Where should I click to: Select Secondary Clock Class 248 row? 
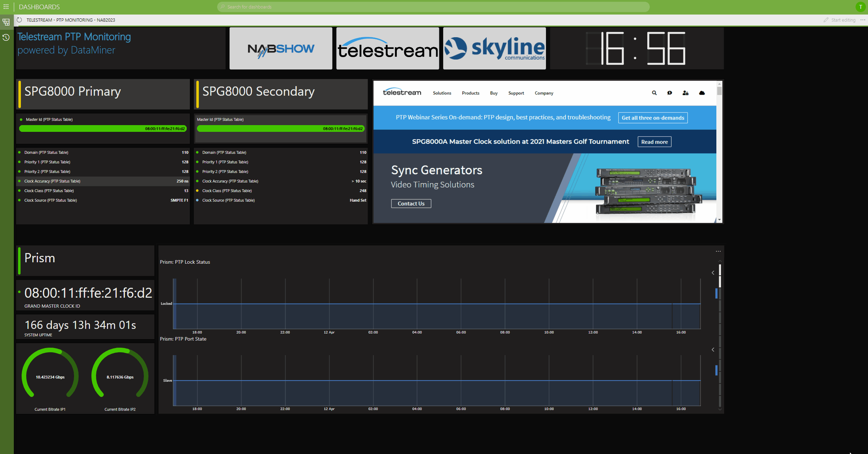click(281, 191)
